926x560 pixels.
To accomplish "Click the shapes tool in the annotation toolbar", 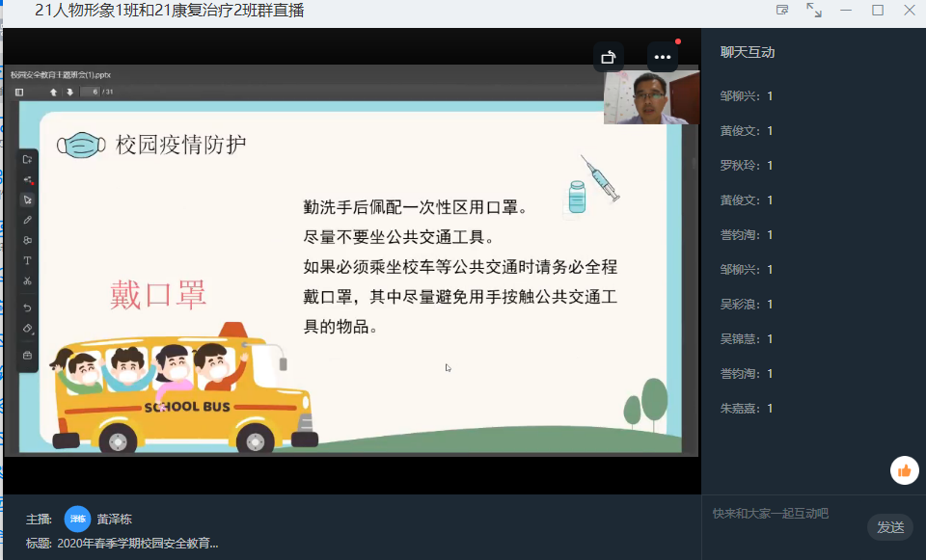I will pos(27,240).
